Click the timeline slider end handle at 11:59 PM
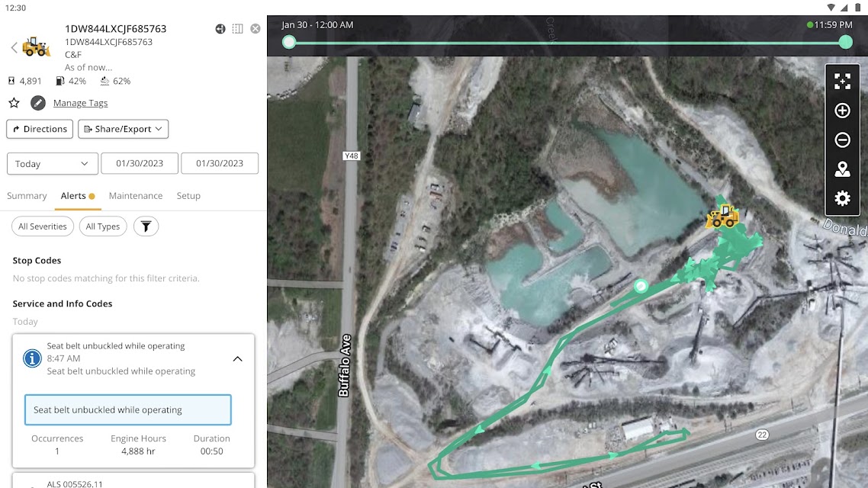868x488 pixels. 845,42
